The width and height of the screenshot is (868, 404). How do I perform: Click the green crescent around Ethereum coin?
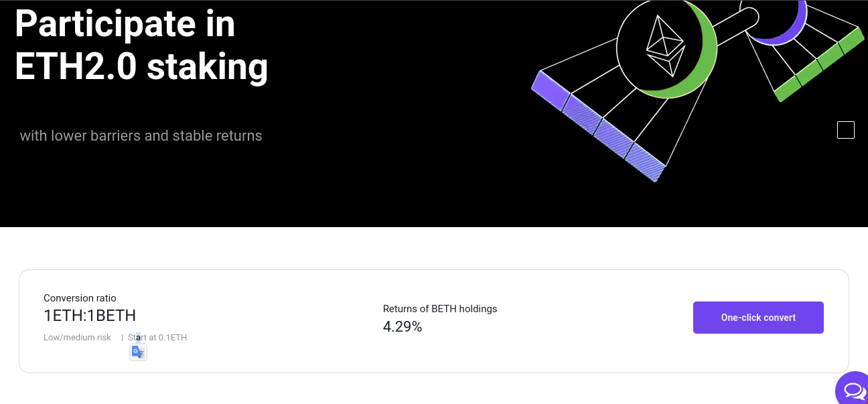tap(700, 50)
